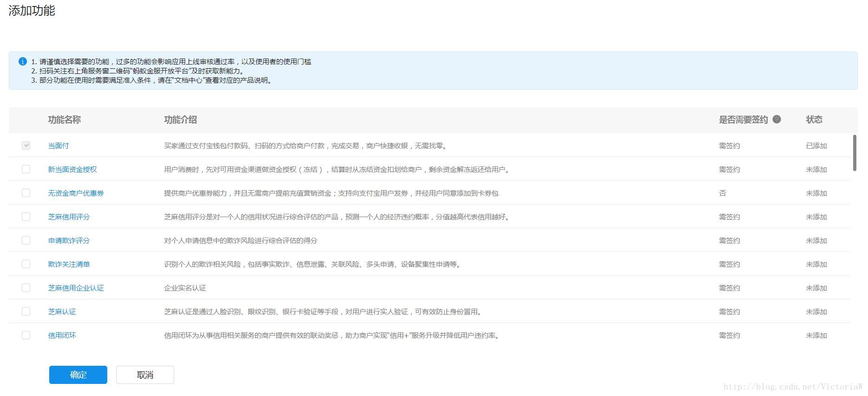868x396 pixels.
Task: Click the 企业实名认证 description text
Action: (185, 288)
